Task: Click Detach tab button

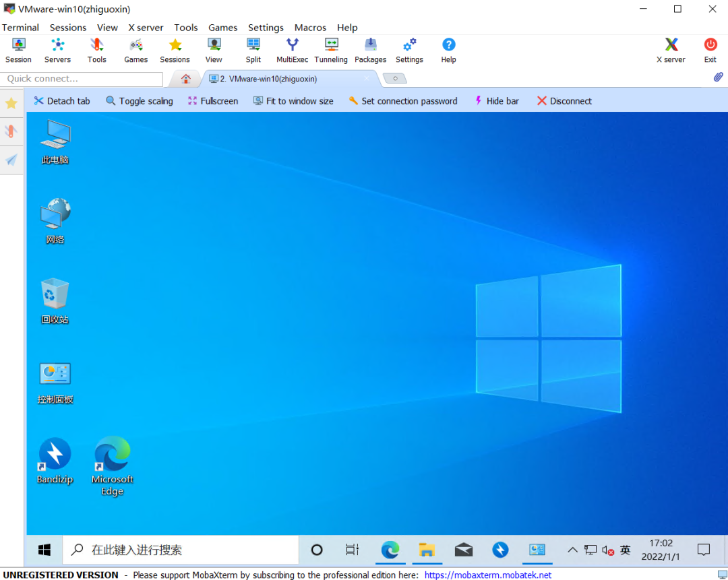Action: coord(62,100)
